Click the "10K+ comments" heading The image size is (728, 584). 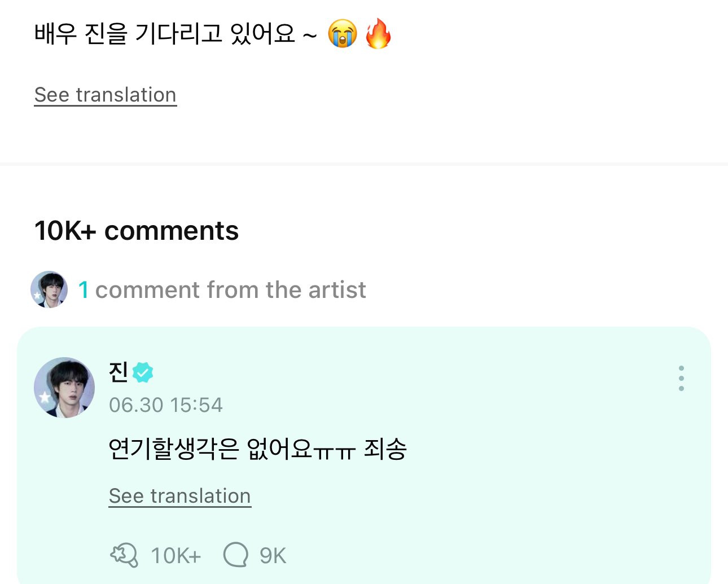(137, 231)
